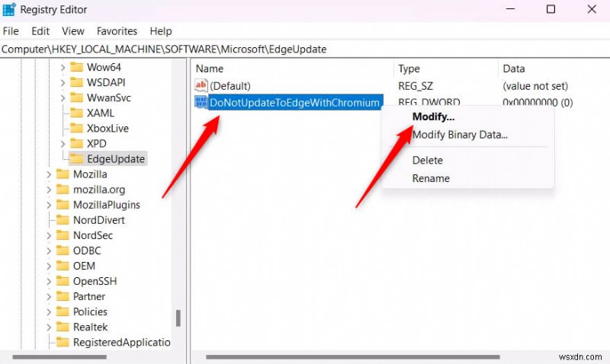Open the Favorites menu
The image size is (610, 364).
pyautogui.click(x=117, y=31)
